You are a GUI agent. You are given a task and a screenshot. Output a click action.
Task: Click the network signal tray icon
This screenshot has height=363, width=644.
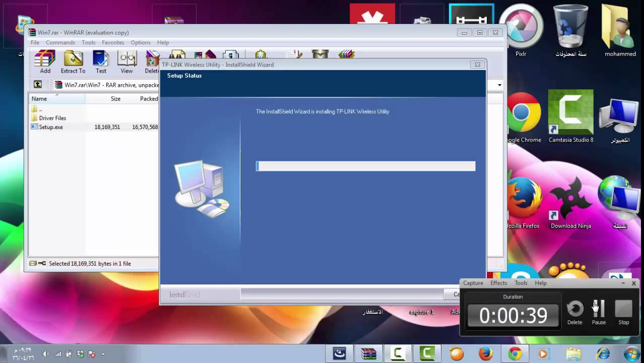click(x=57, y=354)
